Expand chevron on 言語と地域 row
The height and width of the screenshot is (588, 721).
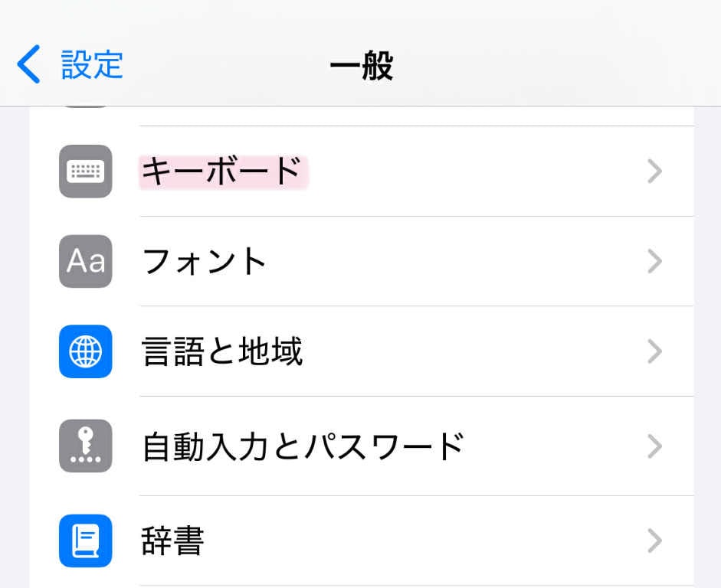point(654,351)
